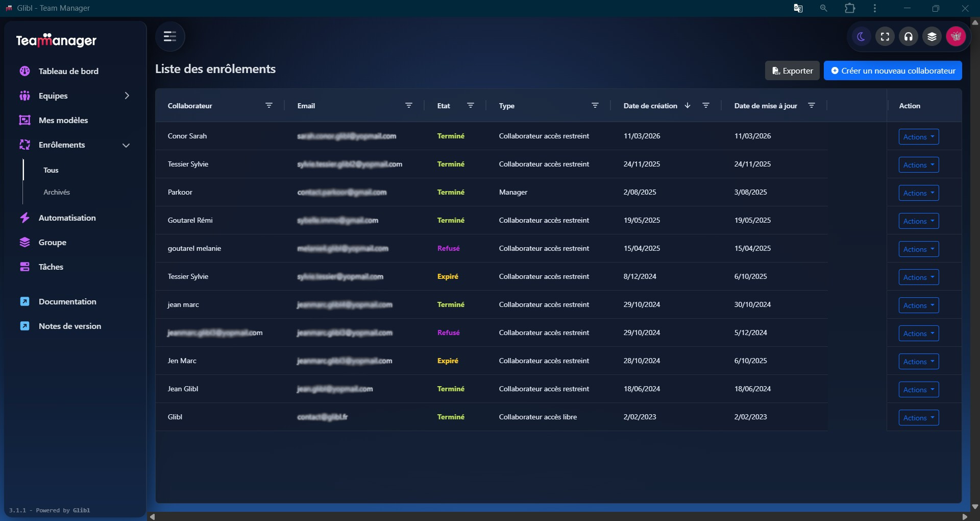Open Actions dropdown for Conor Sarah

pos(918,137)
